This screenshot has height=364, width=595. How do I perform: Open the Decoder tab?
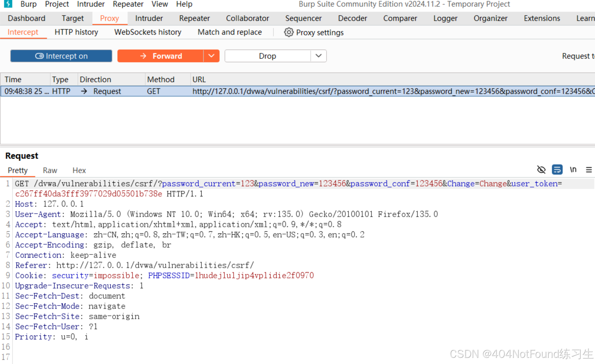pyautogui.click(x=353, y=18)
